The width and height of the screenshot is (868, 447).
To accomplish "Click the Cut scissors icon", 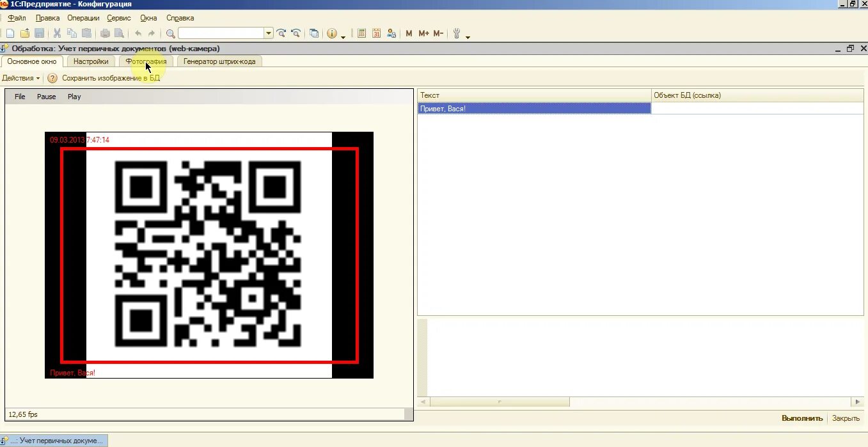I will tap(57, 33).
